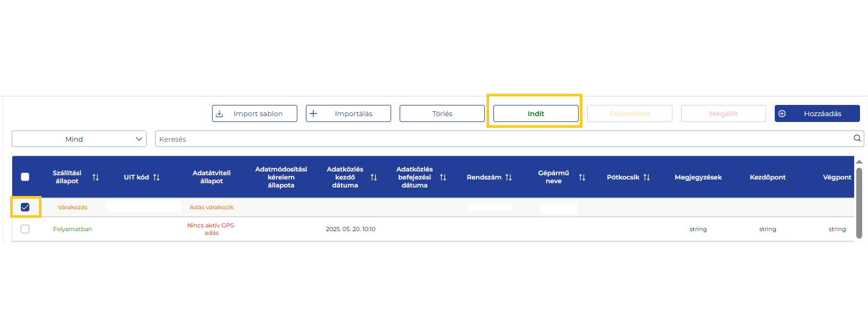Sort by Adatközlés kezdő dátuma arrows
This screenshot has height=335, width=868.
[374, 177]
